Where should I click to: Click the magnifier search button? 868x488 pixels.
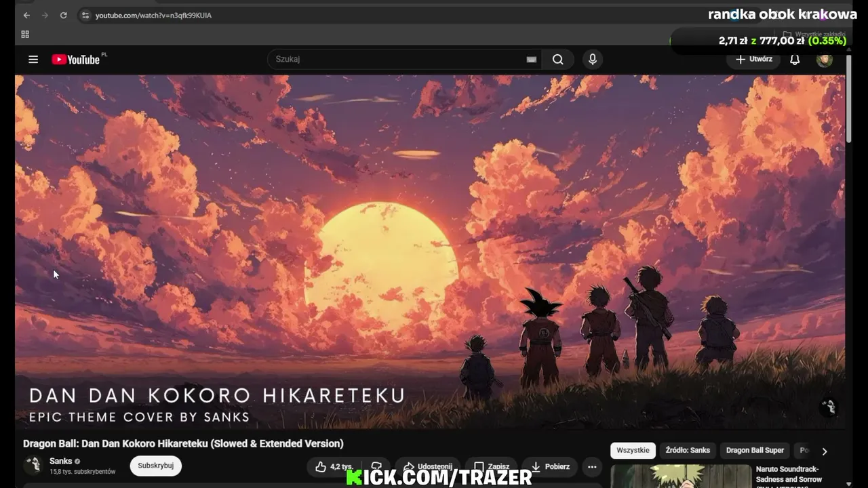point(557,59)
